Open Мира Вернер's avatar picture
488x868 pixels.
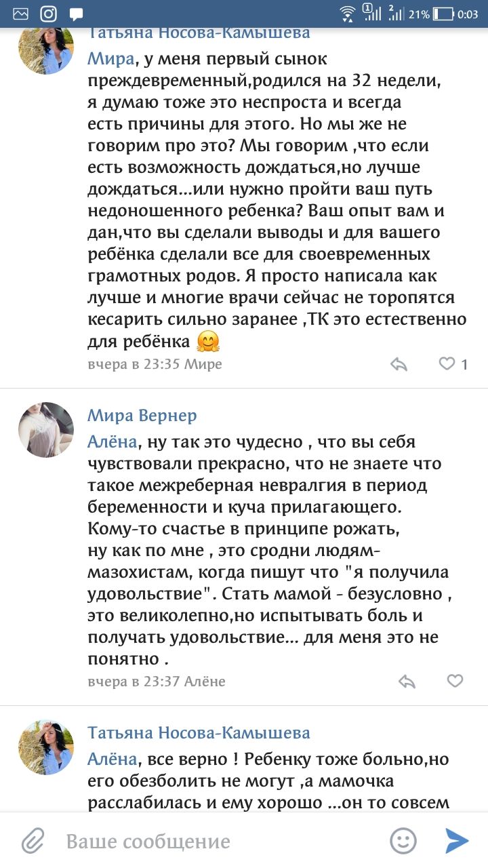click(x=45, y=430)
